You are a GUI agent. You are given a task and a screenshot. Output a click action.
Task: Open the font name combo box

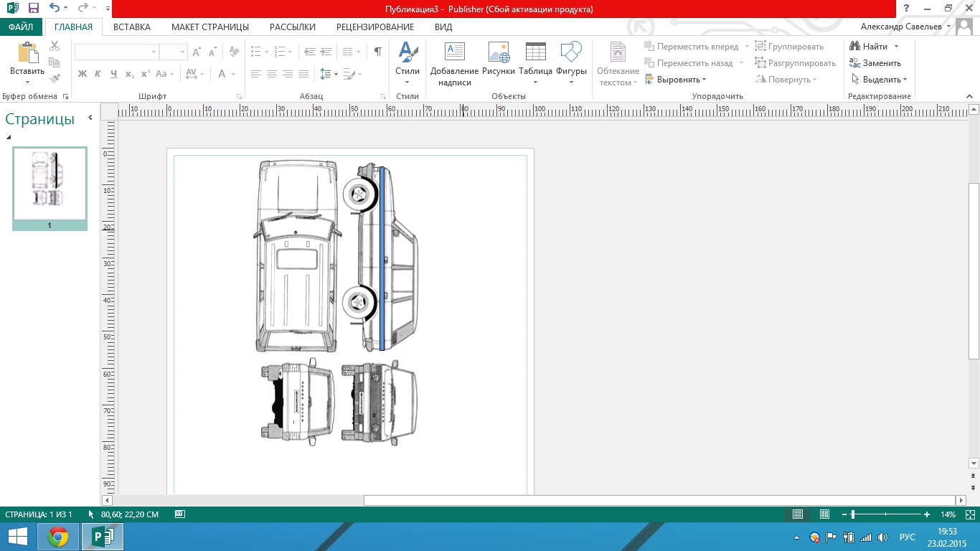click(116, 52)
